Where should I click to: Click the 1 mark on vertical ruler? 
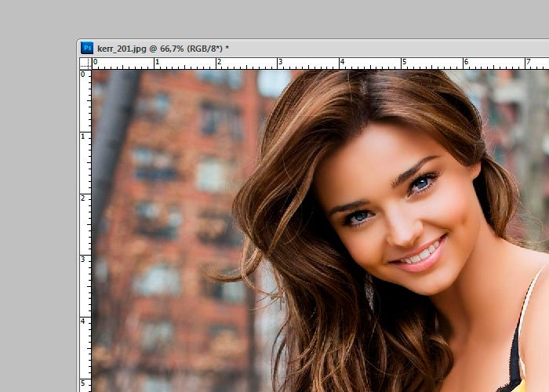(83, 136)
